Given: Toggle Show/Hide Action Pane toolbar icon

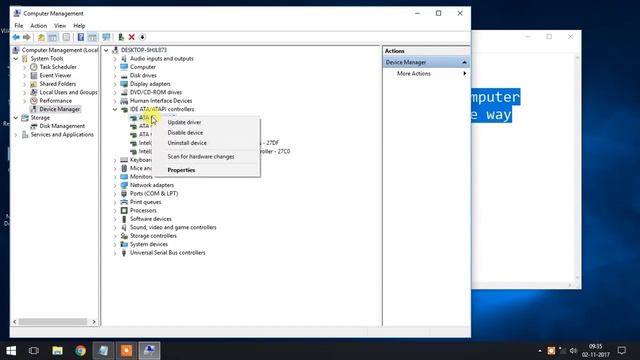Looking at the screenshot, I should pyautogui.click(x=92, y=37).
